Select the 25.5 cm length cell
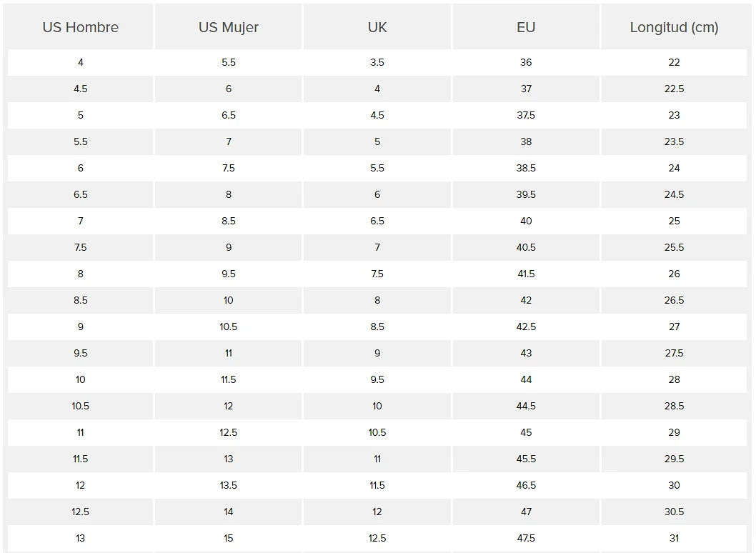The width and height of the screenshot is (756, 553). click(674, 247)
